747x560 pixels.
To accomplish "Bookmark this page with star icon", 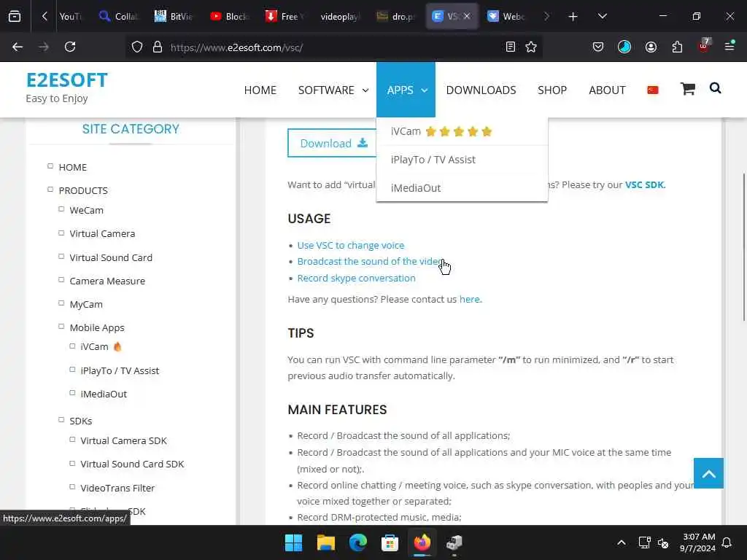I will point(531,47).
